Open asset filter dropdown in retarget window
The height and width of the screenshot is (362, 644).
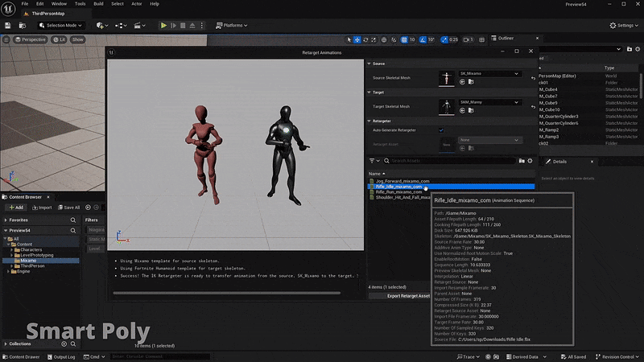(x=374, y=161)
